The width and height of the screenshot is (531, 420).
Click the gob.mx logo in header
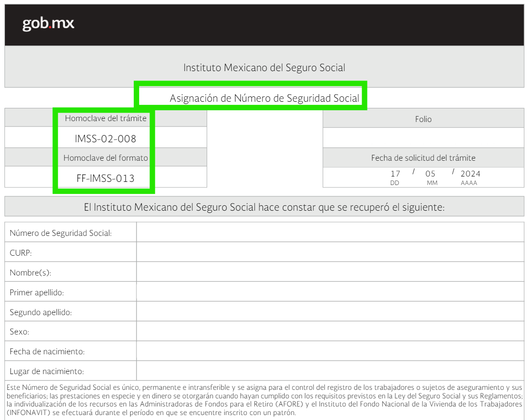(x=48, y=24)
